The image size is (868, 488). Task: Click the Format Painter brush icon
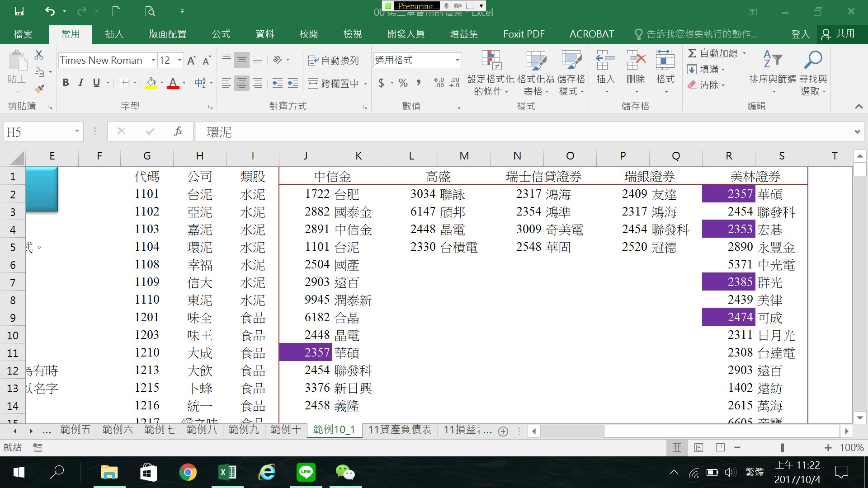pyautogui.click(x=39, y=89)
